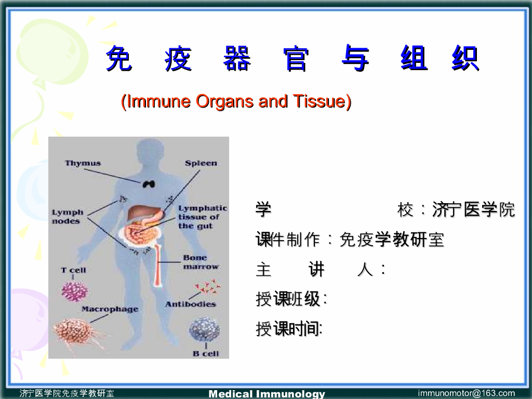Click footer text 济宁医学院免疫学教研室
The height and width of the screenshot is (399, 532).
click(67, 393)
